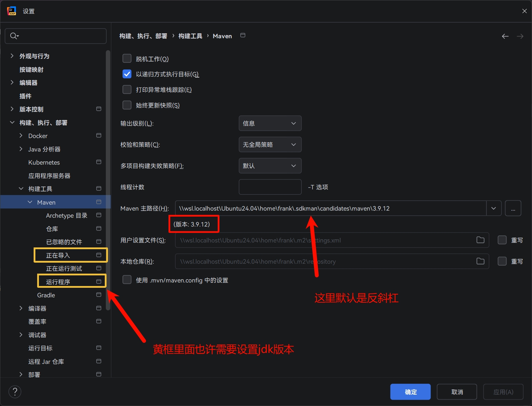Enable 打印异常堆栈跟踪 checkbox
532x406 pixels.
click(x=127, y=90)
